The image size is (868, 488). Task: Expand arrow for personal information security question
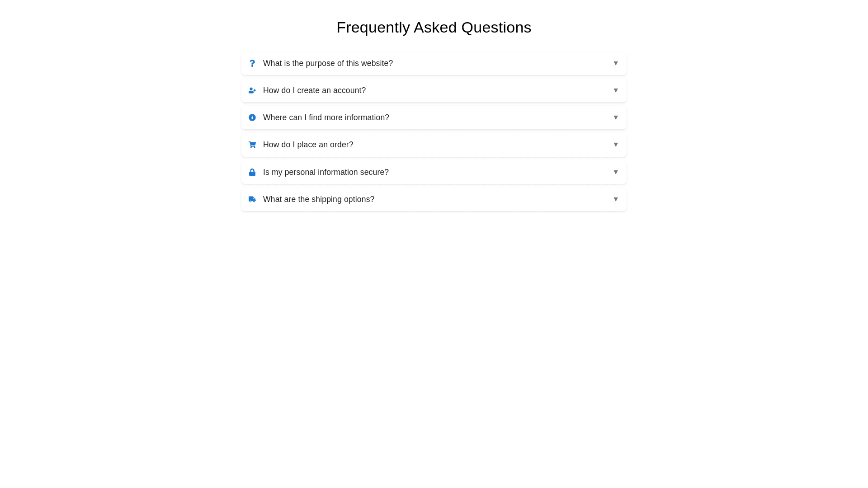(616, 172)
